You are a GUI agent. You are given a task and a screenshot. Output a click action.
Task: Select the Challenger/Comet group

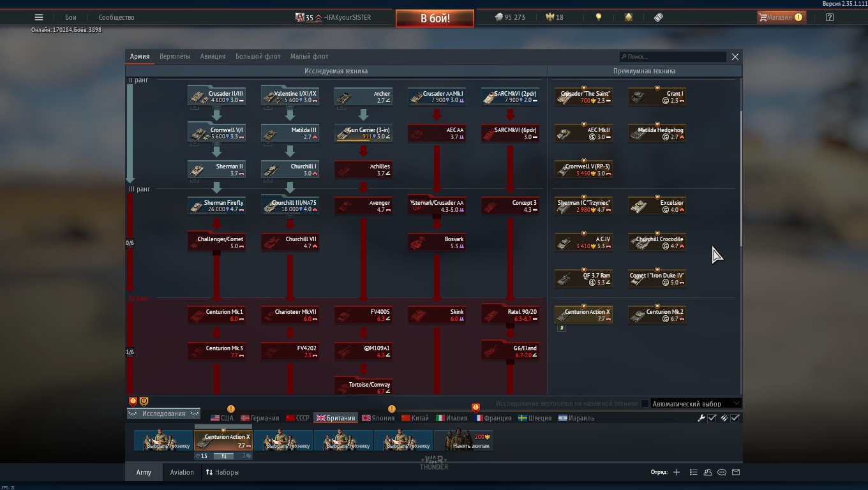(217, 242)
